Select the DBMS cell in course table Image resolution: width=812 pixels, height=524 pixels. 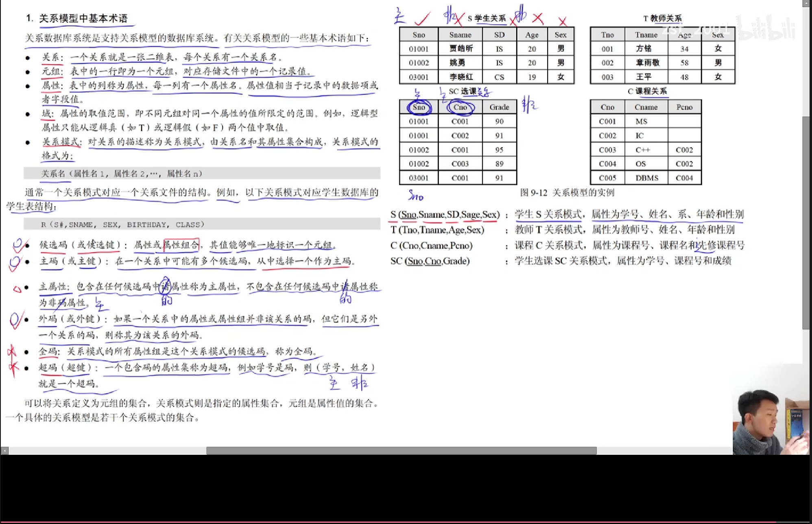(x=646, y=178)
